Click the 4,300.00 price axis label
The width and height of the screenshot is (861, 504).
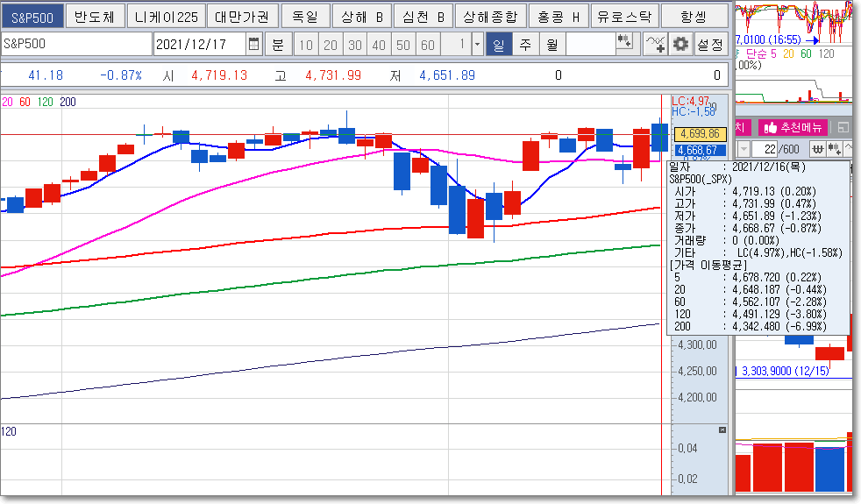pos(697,344)
